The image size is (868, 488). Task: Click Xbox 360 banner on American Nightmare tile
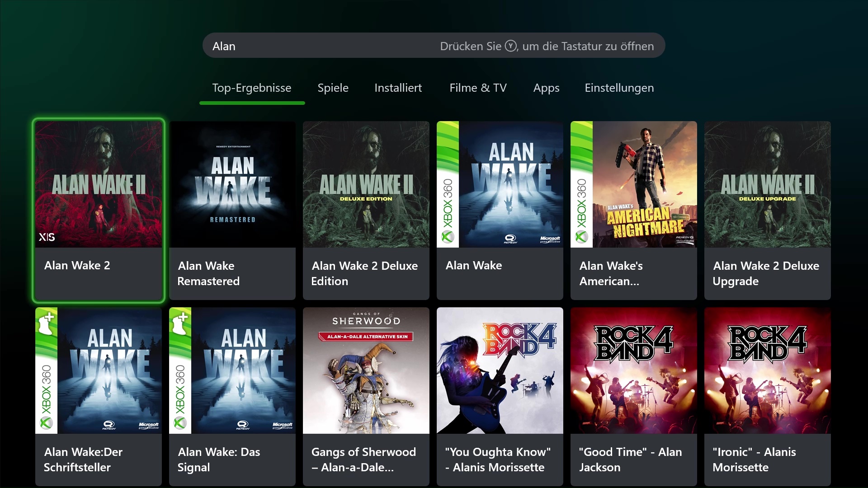point(581,184)
